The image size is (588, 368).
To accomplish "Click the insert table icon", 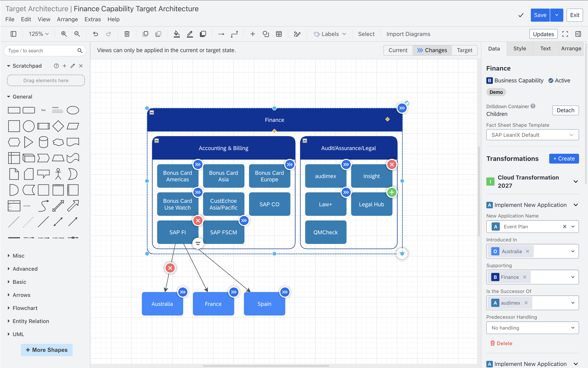I will pyautogui.click(x=279, y=34).
